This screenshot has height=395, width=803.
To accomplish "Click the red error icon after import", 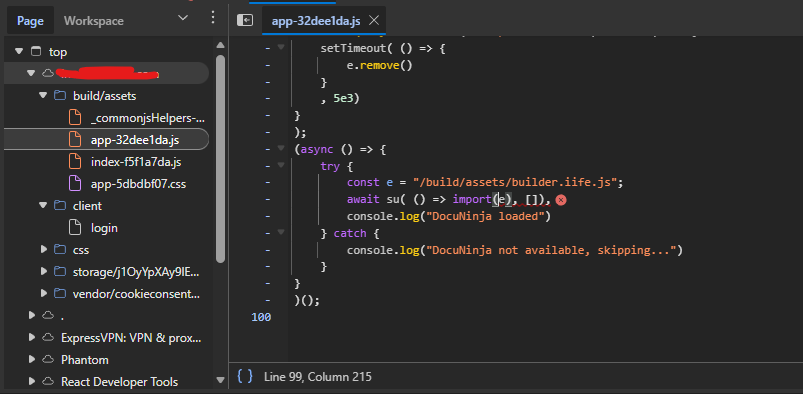I will (x=561, y=200).
